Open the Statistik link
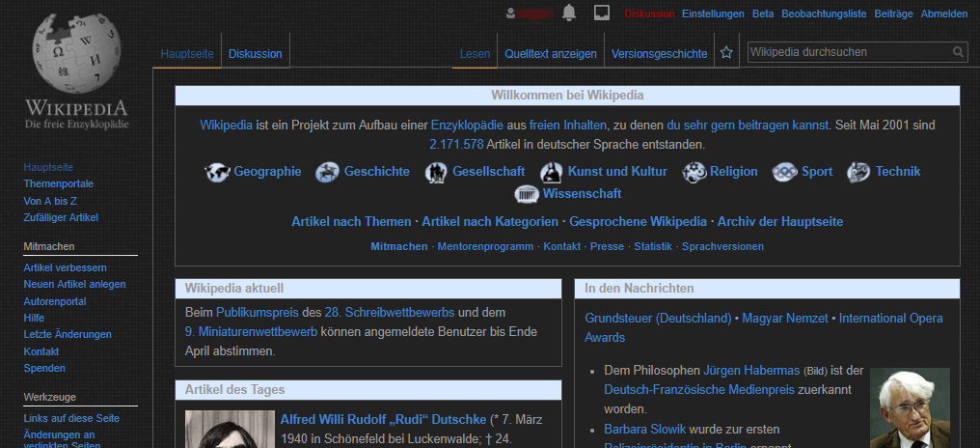 [653, 246]
